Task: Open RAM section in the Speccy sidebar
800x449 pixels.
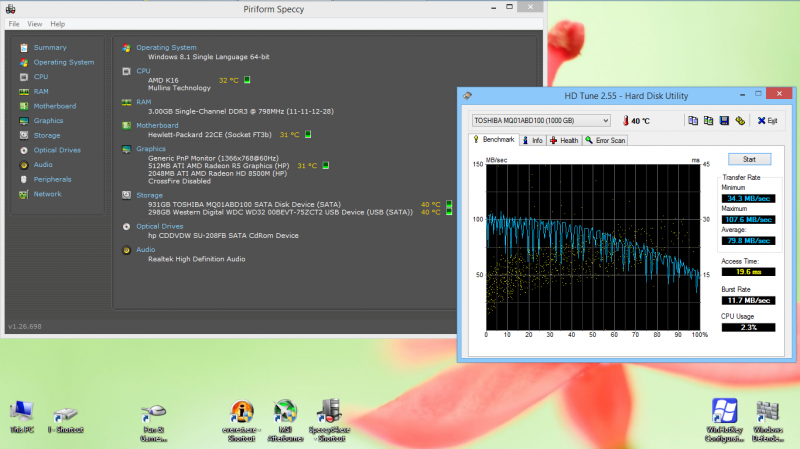Action: [x=41, y=91]
